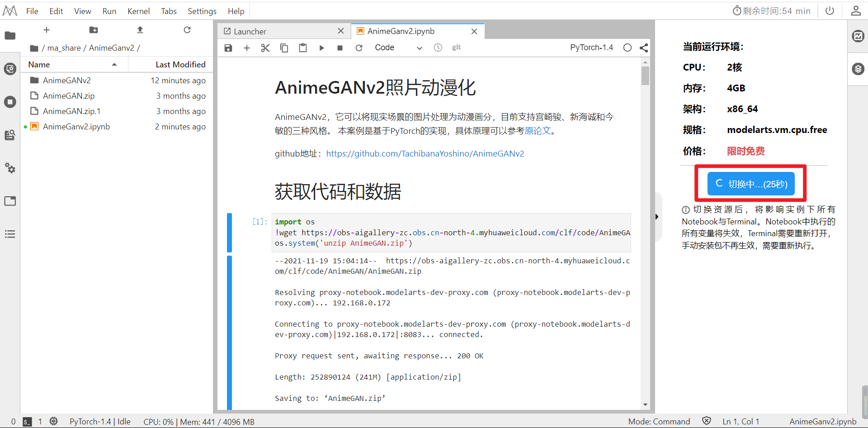Open the file browser sidebar folder icon
Screen dimensions: 868x428
coord(10,35)
